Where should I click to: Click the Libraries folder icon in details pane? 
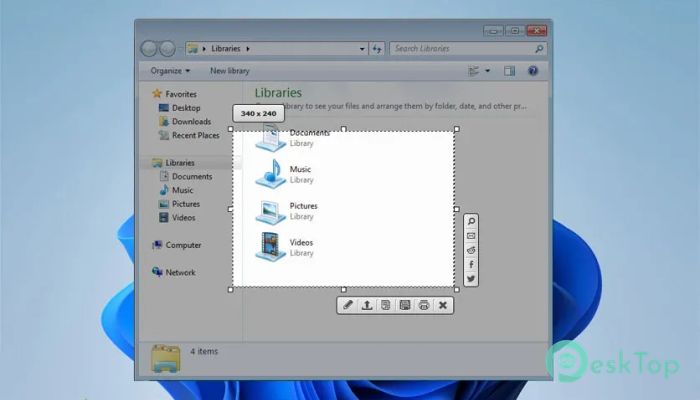point(166,358)
